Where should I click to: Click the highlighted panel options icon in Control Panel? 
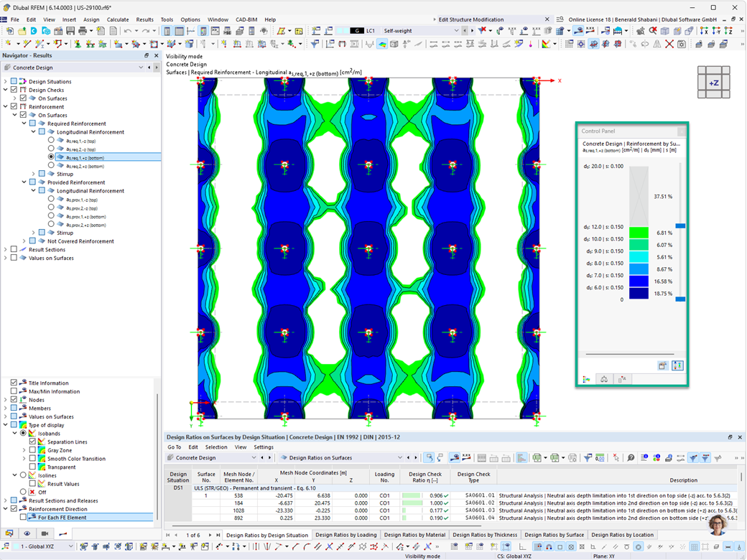point(677,365)
